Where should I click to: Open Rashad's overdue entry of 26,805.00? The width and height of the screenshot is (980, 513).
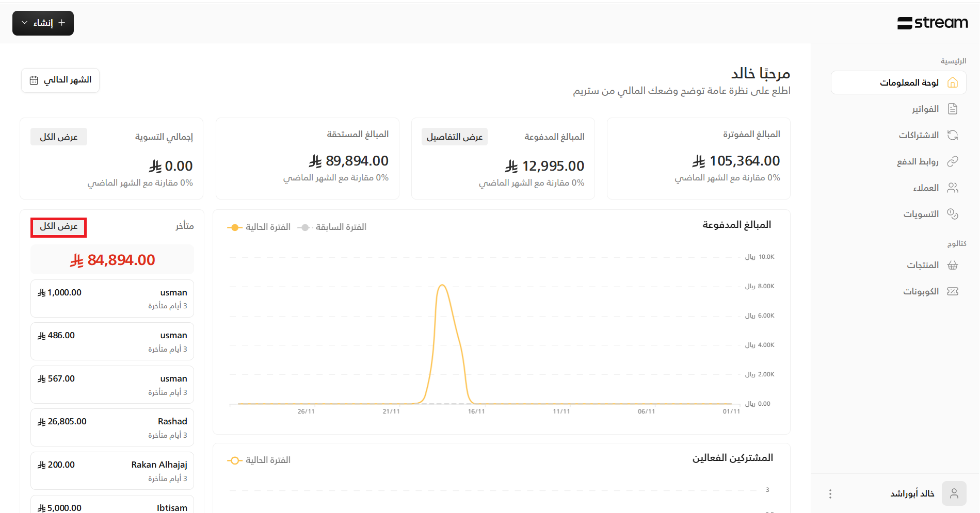[112, 427]
